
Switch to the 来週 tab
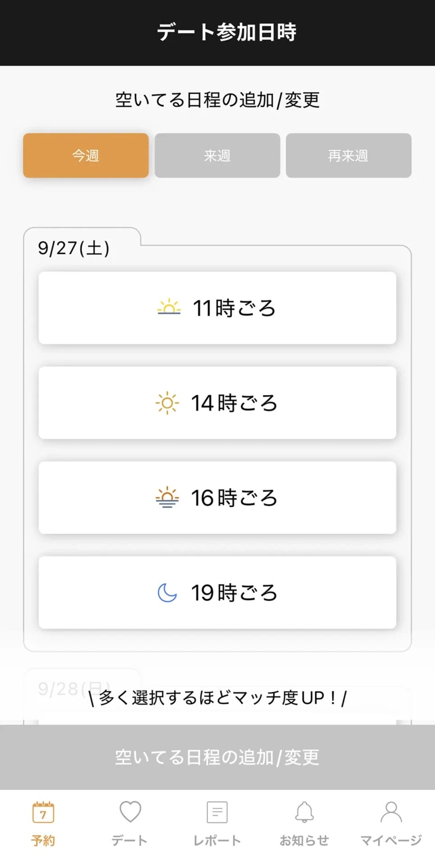217,156
